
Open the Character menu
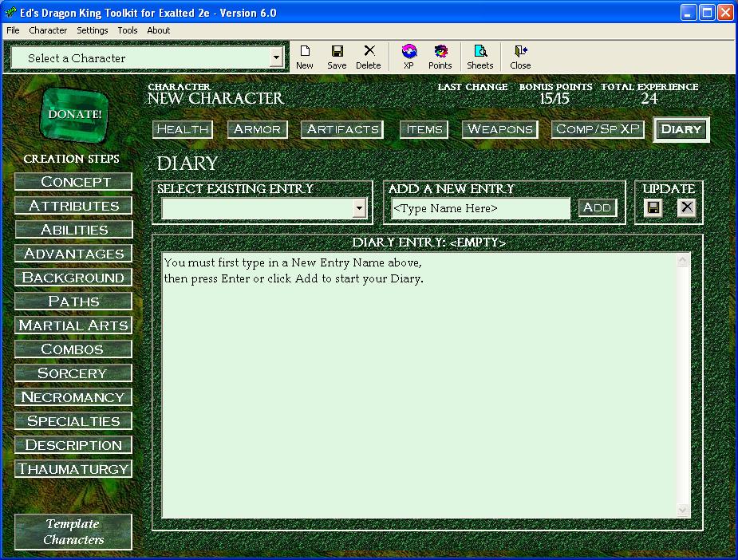[48, 30]
